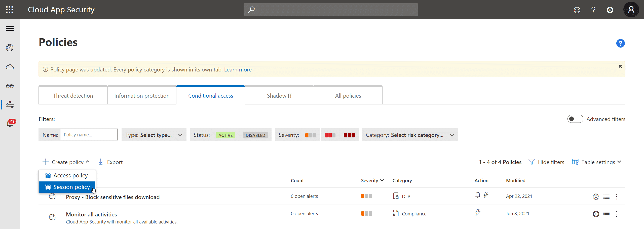Viewport: 644px width, 229px height.
Task: Expand the Table settings dropdown
Action: (x=597, y=162)
